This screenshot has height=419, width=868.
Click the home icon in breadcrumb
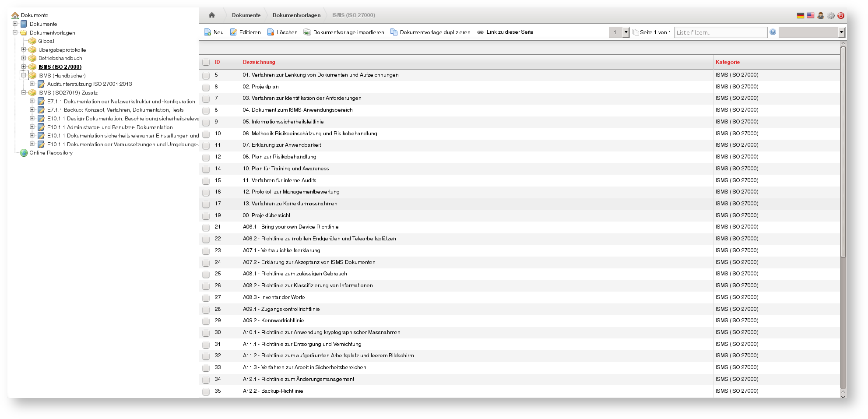point(212,15)
